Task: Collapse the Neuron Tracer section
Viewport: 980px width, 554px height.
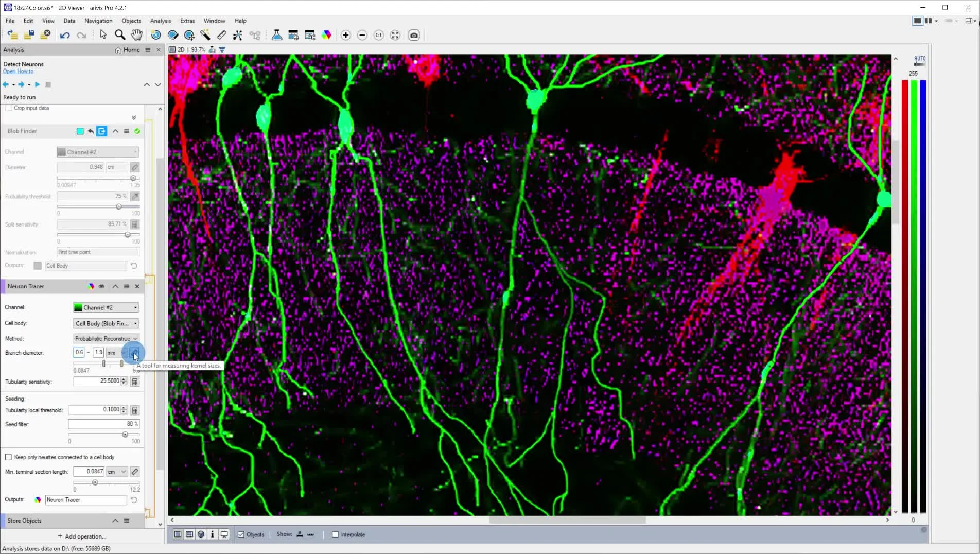Action: [x=115, y=286]
